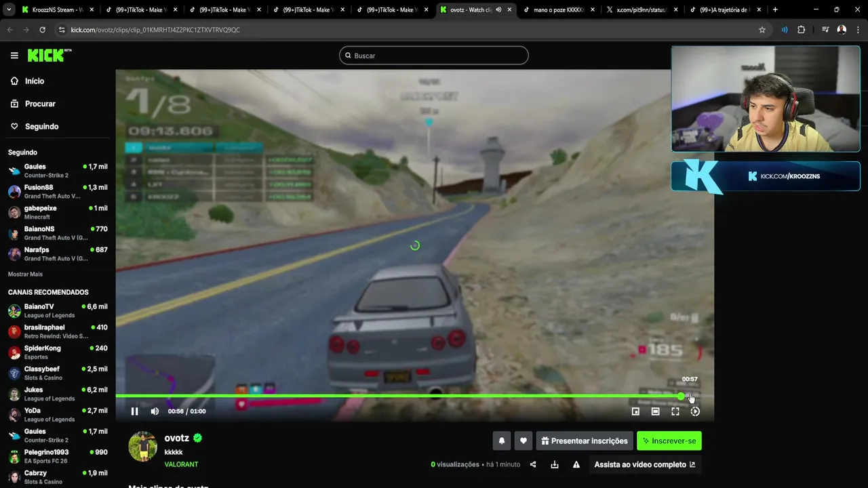Click ovotz profile avatar
The width and height of the screenshot is (868, 488).
[143, 447]
